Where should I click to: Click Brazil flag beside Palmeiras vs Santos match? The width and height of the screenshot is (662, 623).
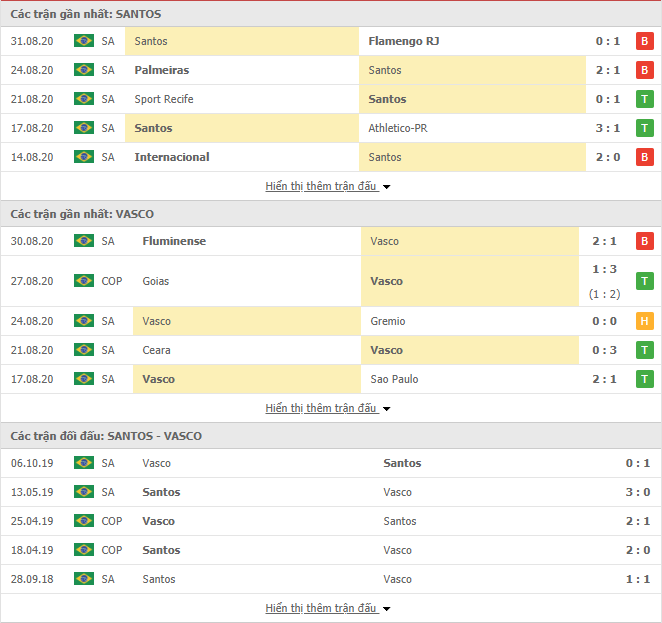[x=83, y=70]
